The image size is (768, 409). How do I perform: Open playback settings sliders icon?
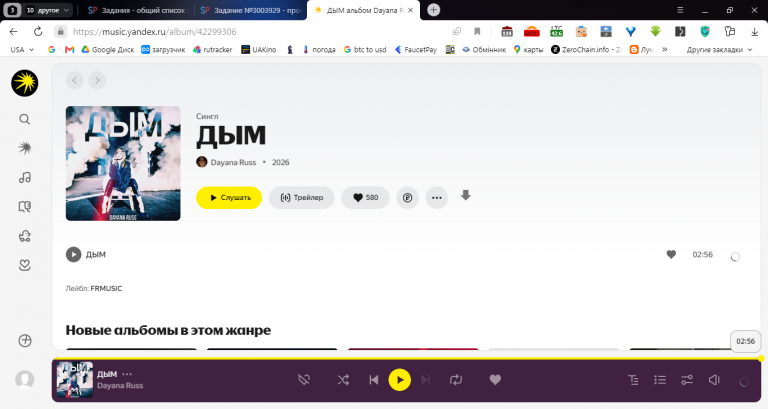click(x=687, y=380)
